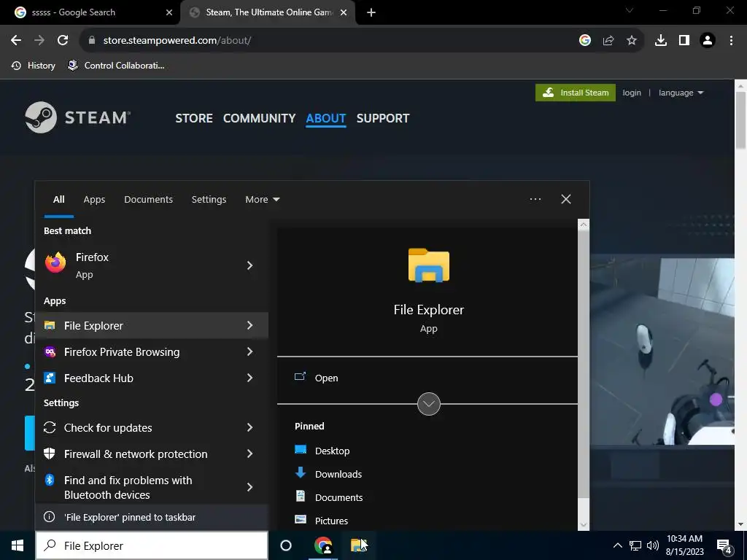Image resolution: width=747 pixels, height=560 pixels.
Task: Close the Windows search panel
Action: tap(566, 199)
